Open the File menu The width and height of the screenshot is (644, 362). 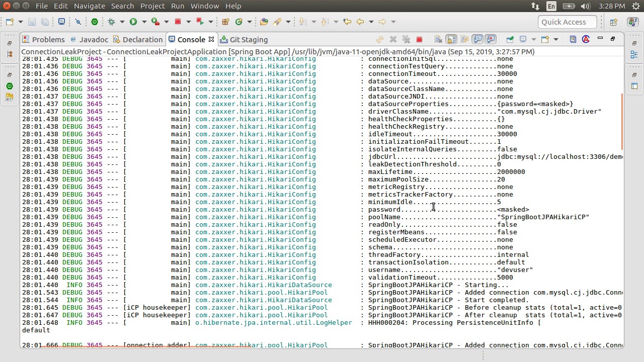coord(42,6)
